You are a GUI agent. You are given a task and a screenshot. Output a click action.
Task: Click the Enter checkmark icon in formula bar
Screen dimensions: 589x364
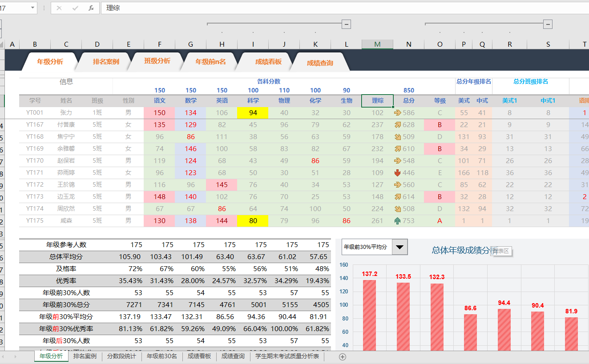click(x=75, y=8)
